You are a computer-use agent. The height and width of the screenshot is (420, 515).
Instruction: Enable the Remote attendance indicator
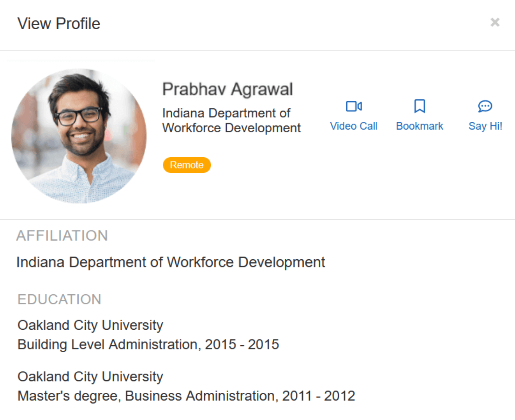(187, 165)
